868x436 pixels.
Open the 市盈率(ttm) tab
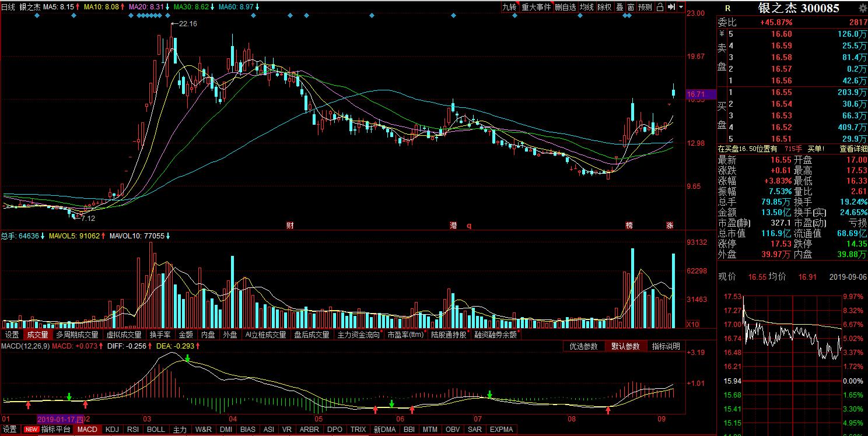point(406,335)
